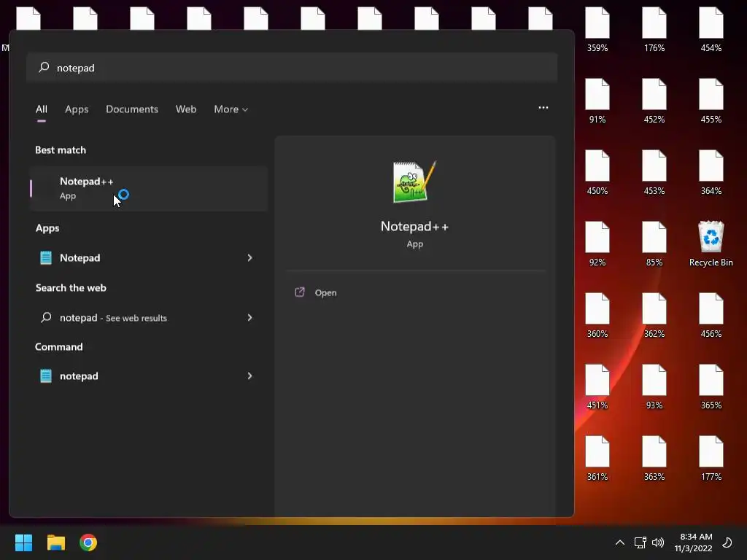This screenshot has height=560, width=747.
Task: Select desktop file named 454%
Action: (x=711, y=29)
